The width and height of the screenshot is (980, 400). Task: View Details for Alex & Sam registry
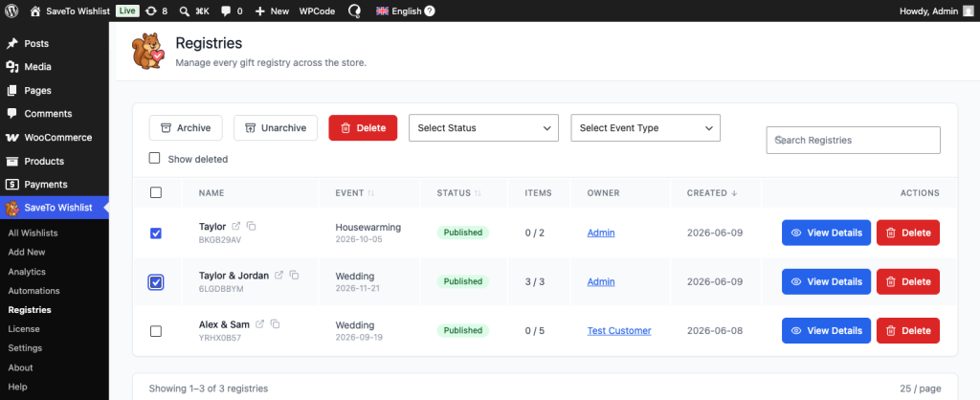pyautogui.click(x=826, y=330)
